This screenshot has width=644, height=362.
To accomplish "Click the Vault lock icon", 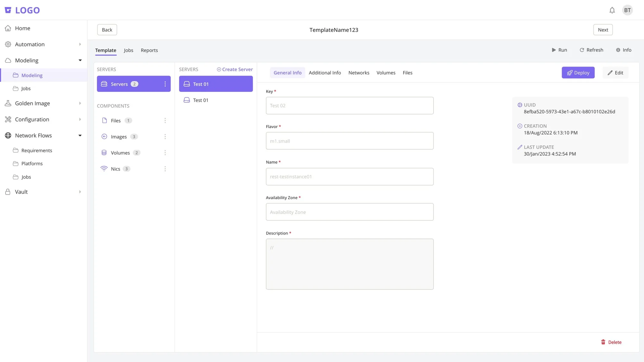I will pyautogui.click(x=8, y=192).
